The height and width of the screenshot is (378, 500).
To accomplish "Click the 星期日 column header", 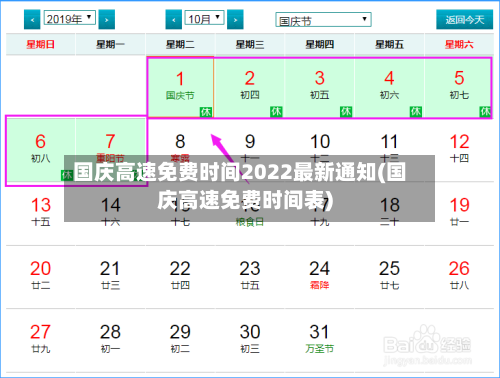I will (x=41, y=44).
